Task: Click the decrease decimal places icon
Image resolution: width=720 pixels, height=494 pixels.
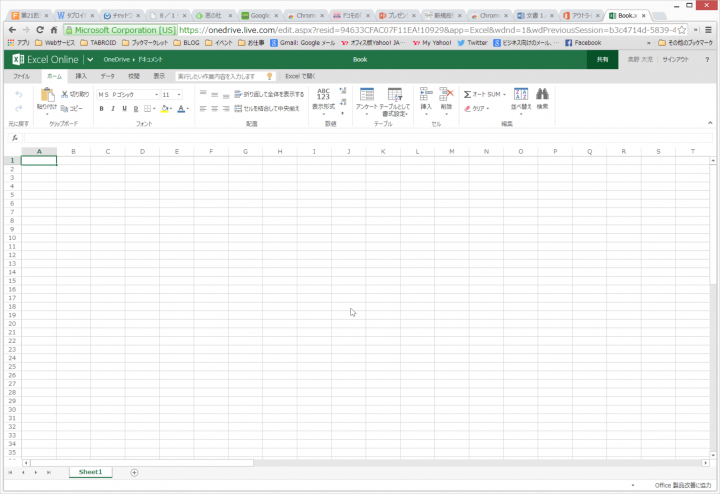Action: [343, 101]
